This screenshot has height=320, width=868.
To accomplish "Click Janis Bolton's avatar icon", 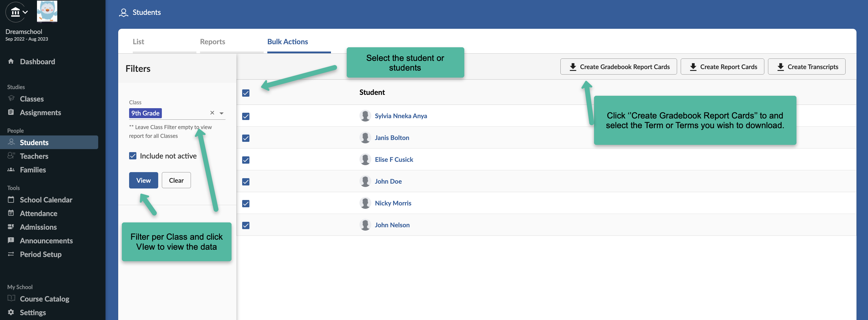I will click(365, 138).
